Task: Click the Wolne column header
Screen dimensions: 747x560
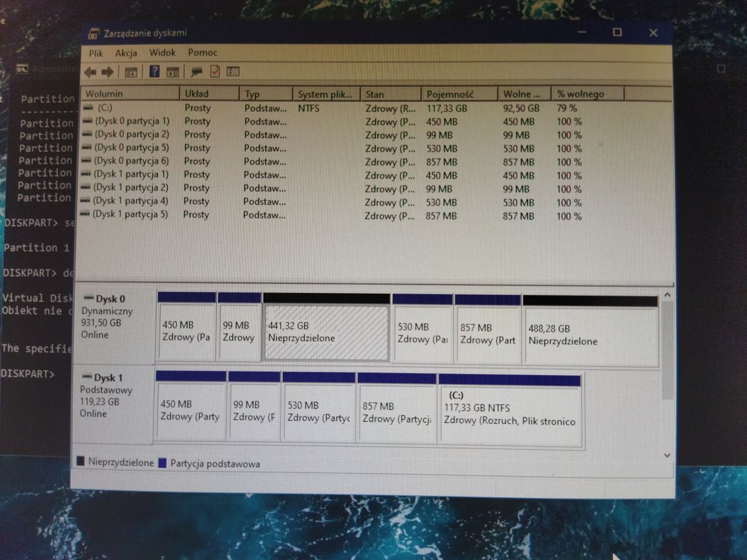Action: (523, 94)
